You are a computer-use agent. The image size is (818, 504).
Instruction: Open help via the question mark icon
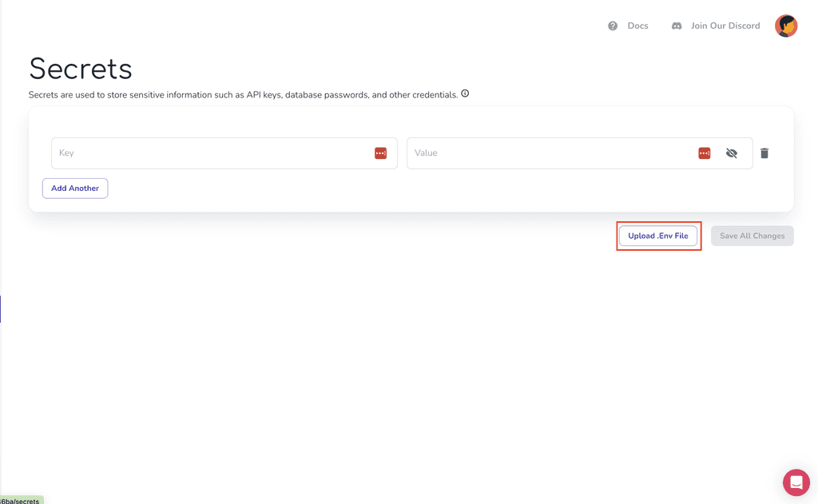[x=611, y=26]
